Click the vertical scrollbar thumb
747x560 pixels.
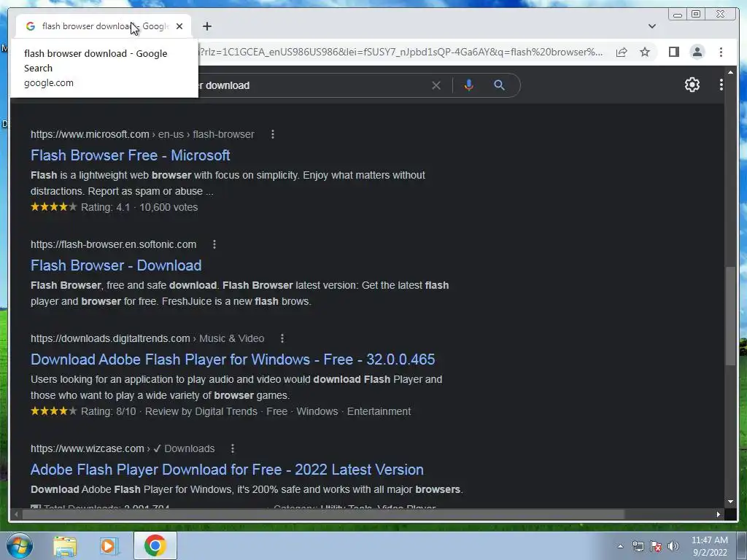point(730,316)
